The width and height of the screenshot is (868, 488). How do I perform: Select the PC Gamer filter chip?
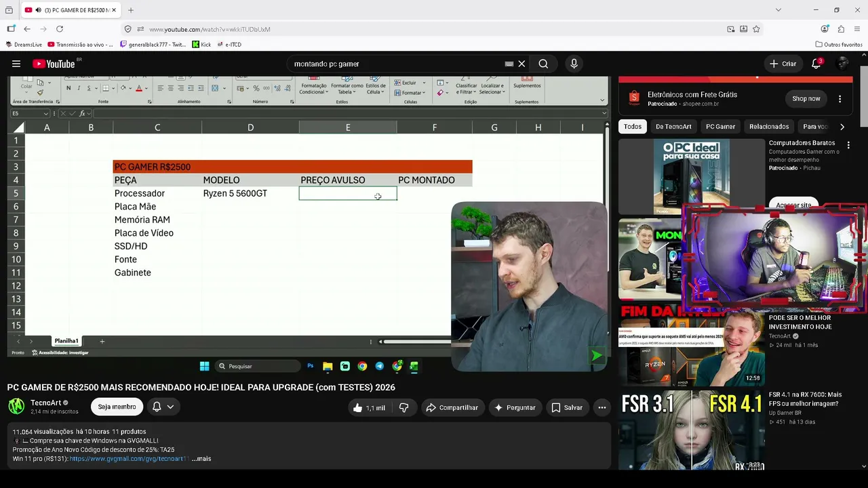(720, 127)
